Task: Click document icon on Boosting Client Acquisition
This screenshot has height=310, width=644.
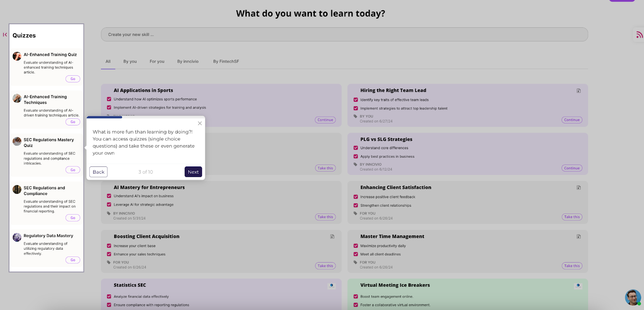Action: click(332, 236)
